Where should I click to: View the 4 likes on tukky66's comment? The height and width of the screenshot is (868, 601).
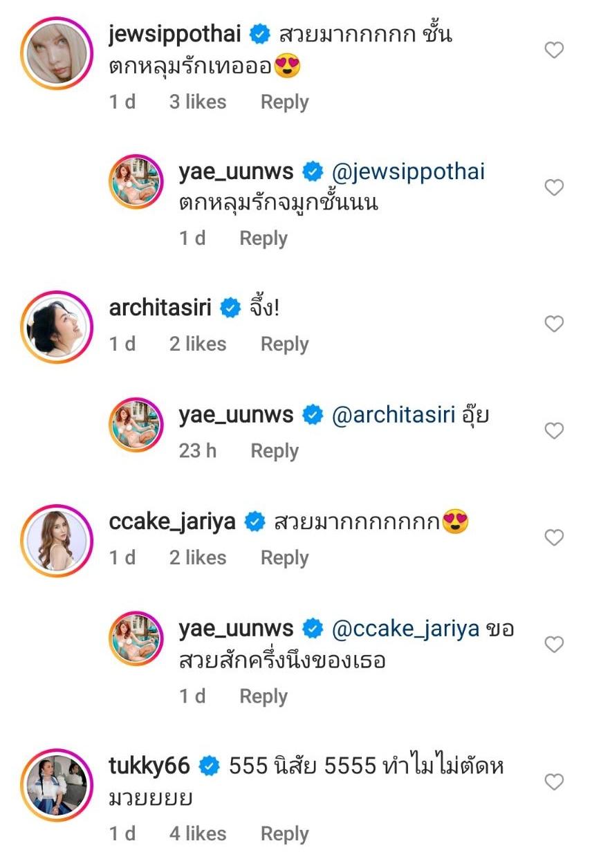[198, 835]
